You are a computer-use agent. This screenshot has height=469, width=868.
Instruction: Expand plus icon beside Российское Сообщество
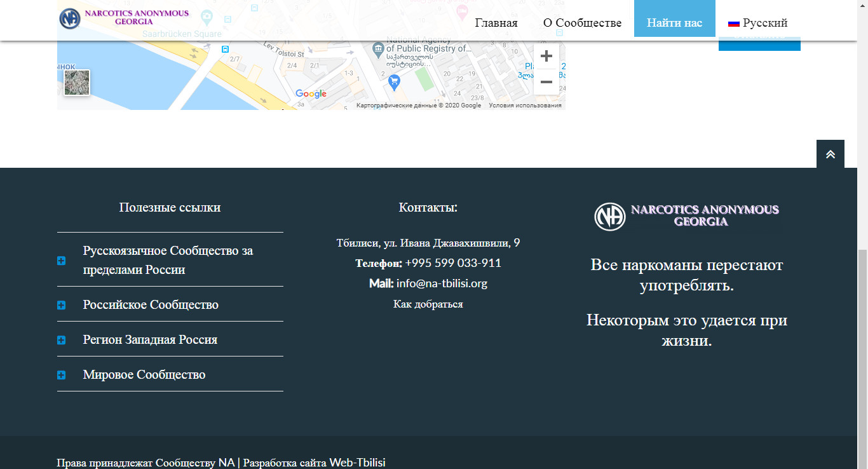[x=61, y=305]
